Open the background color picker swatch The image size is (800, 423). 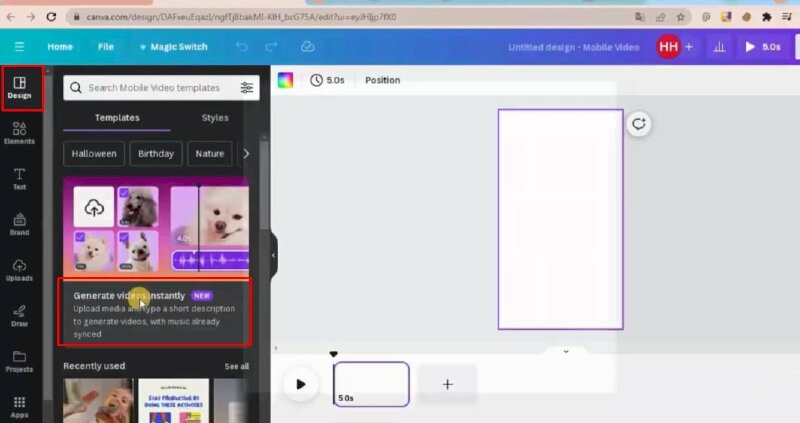click(x=285, y=80)
